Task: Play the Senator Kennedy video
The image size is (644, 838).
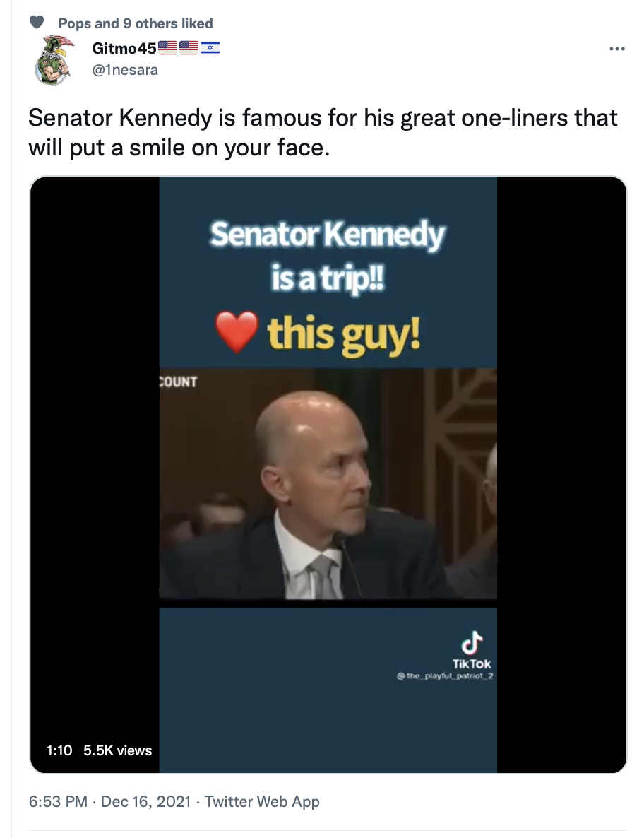Action: click(328, 475)
